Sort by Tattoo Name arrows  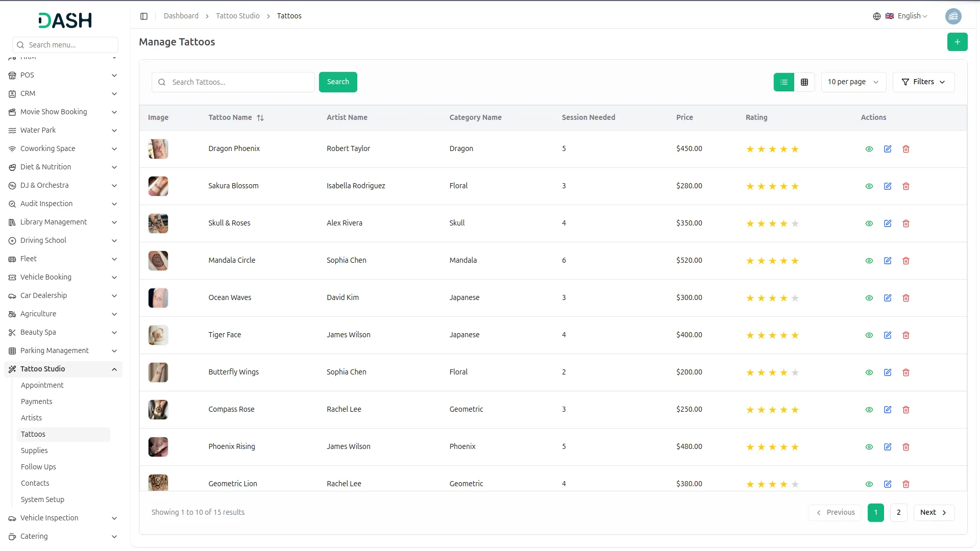[260, 118]
